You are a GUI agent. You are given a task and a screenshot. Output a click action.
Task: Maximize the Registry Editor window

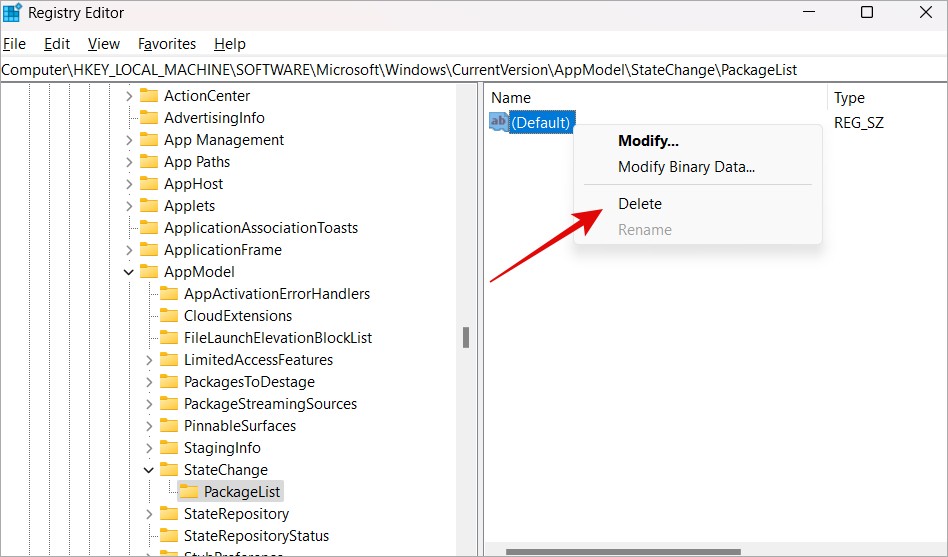pos(867,12)
